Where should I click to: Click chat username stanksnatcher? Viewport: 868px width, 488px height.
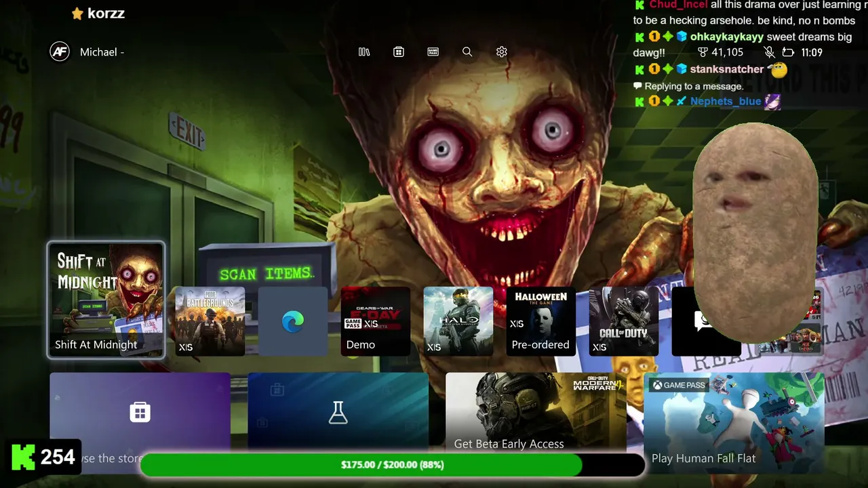tap(727, 69)
